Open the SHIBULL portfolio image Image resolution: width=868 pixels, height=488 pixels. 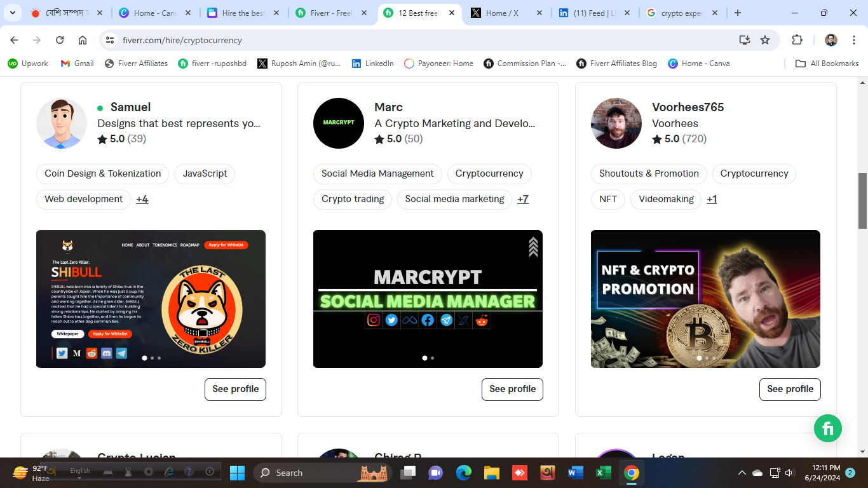point(151,299)
